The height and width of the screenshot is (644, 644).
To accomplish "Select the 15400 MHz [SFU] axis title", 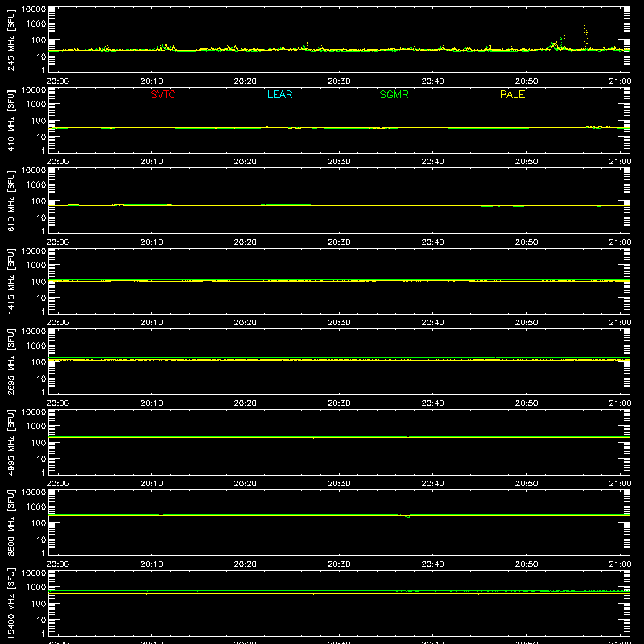I will 11,603.
